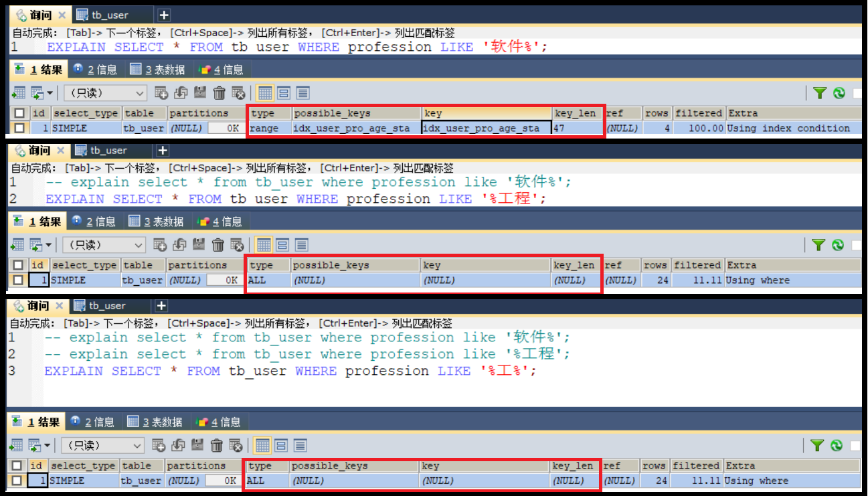Viewport: 868px width, 496px height.
Task: Tick the header select-all checkbox in bottom panel
Action: coord(17,465)
